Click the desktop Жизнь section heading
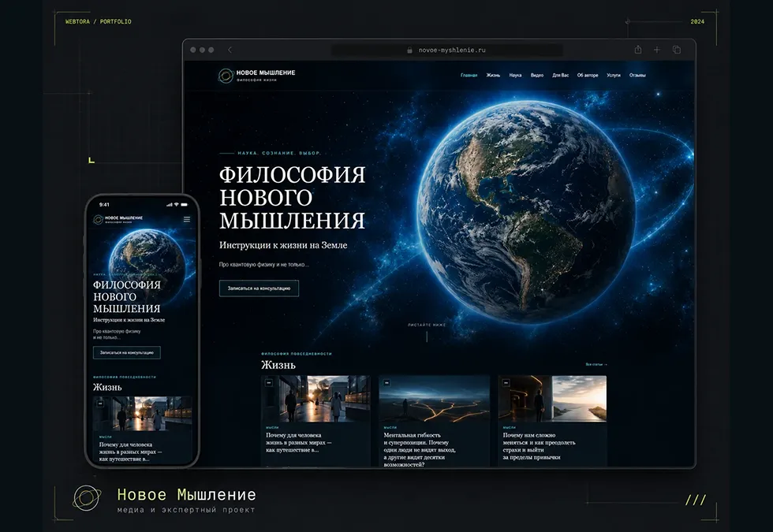773x532 pixels. coord(278,365)
